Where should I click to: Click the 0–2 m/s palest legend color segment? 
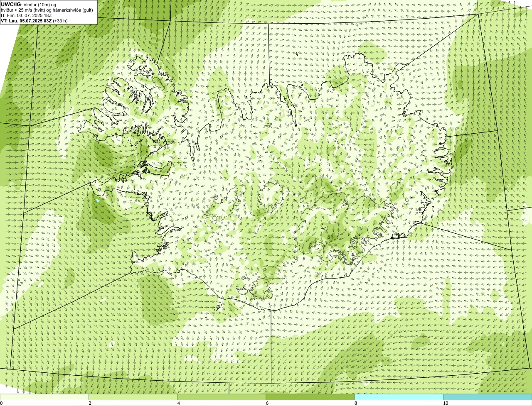click(44, 397)
